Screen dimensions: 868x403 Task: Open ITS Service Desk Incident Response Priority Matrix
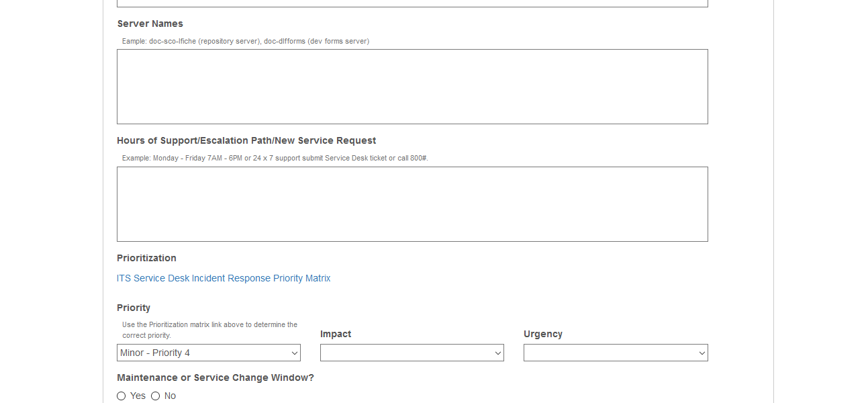(x=224, y=278)
